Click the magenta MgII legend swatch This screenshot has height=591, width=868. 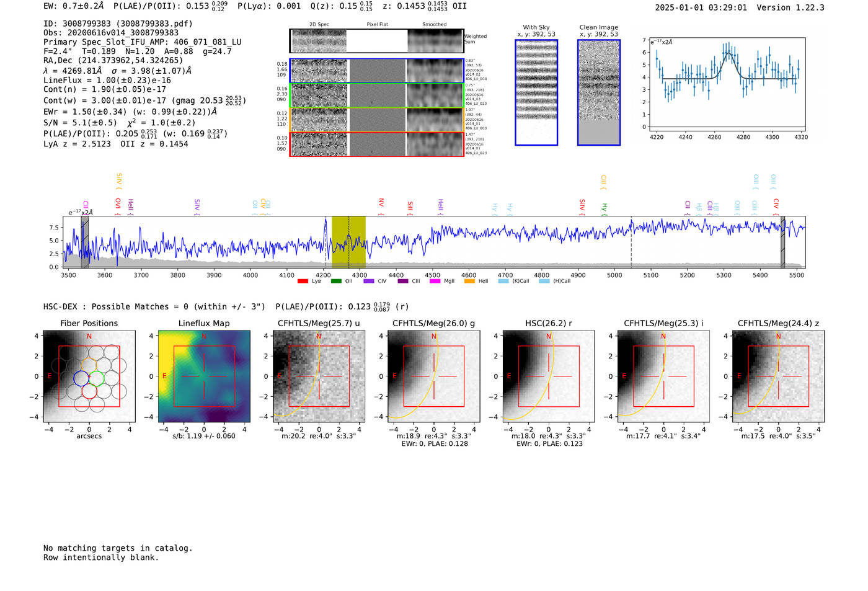(435, 282)
